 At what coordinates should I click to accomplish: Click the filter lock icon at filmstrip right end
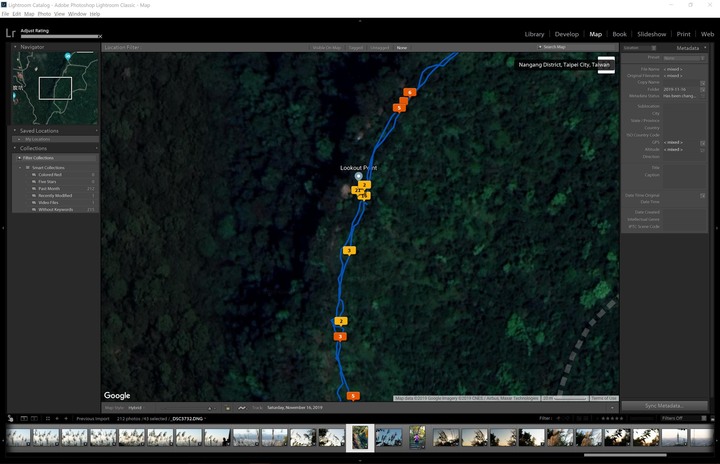point(712,419)
